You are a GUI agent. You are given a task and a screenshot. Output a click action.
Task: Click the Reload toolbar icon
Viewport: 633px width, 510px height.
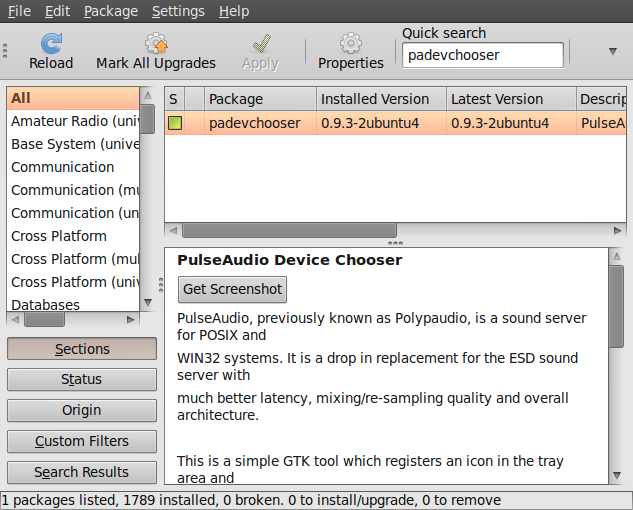tap(50, 44)
